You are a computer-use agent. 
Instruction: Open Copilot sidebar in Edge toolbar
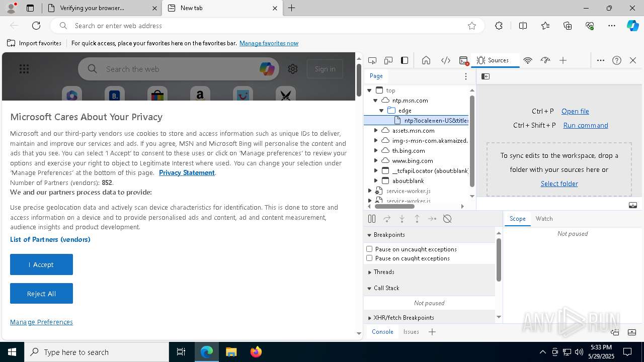coord(632,26)
